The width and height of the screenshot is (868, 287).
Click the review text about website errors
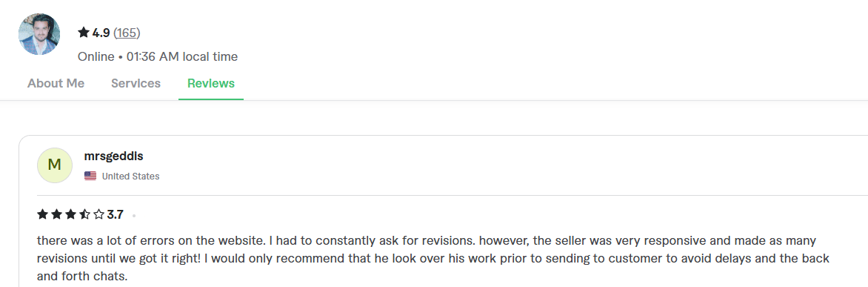pos(433,258)
